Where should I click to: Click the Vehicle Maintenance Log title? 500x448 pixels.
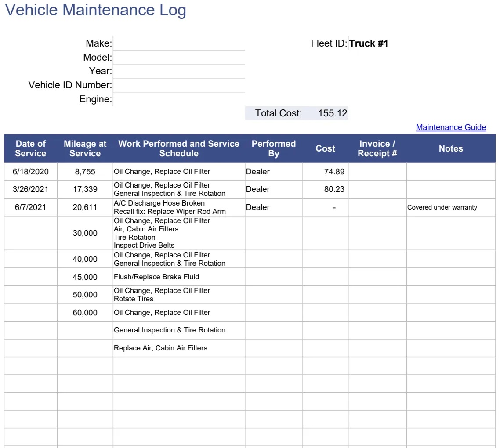coord(96,10)
